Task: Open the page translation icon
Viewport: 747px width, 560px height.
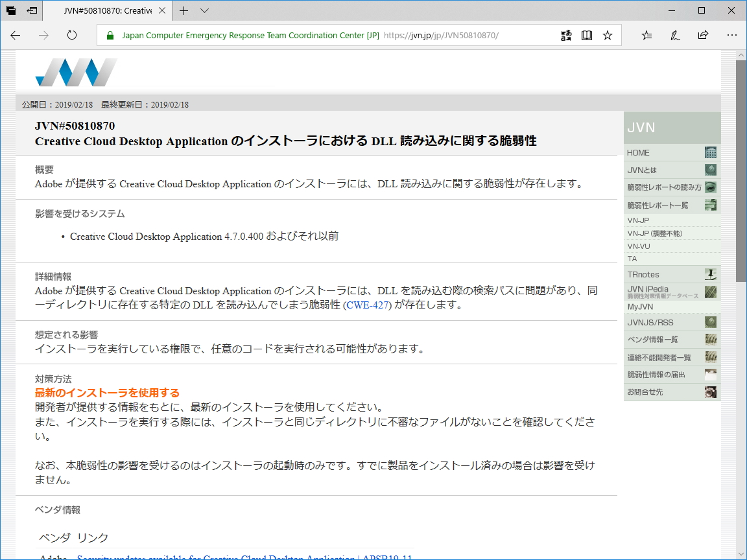Action: pos(566,35)
